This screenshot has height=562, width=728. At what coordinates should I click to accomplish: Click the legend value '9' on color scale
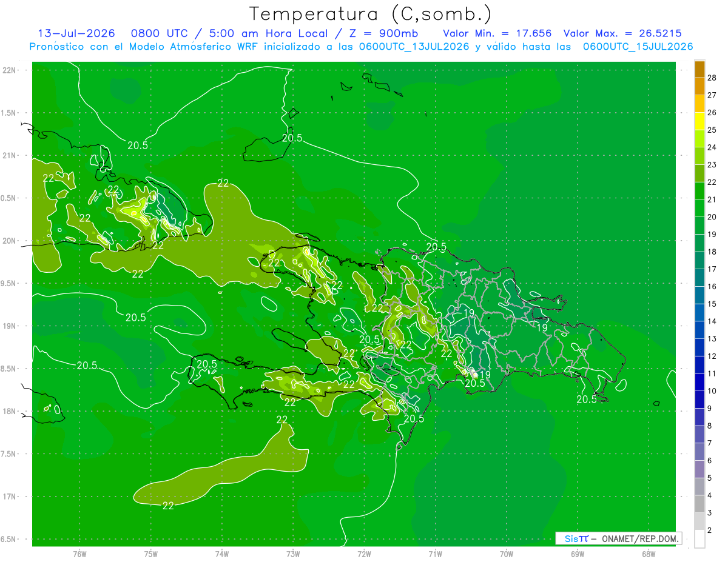pyautogui.click(x=710, y=409)
